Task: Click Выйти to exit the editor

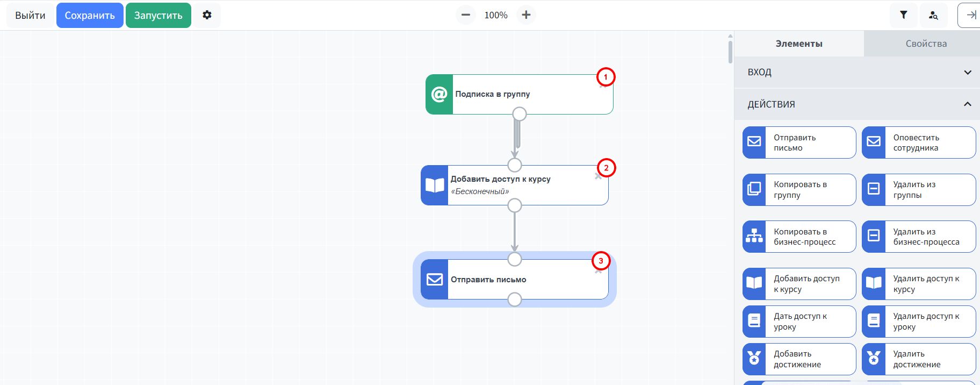Action: point(30,15)
